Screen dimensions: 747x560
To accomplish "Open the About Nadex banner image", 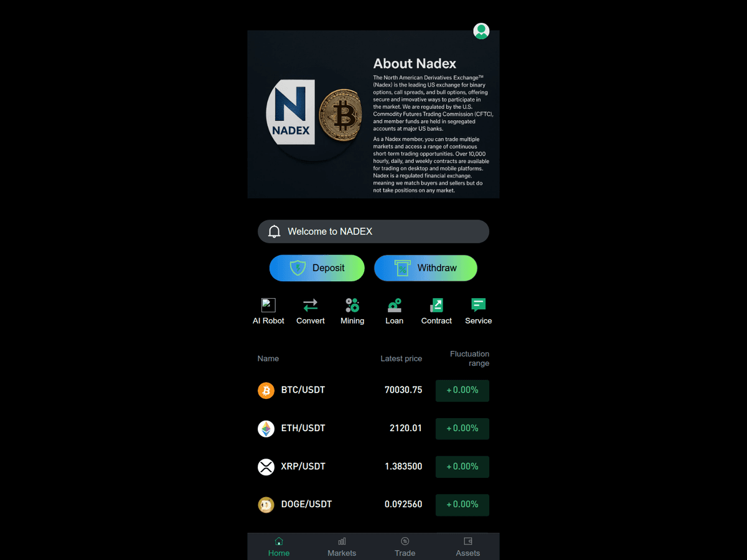I will (x=374, y=114).
